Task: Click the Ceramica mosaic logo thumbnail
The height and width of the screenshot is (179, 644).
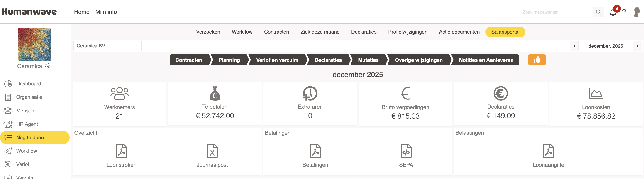Action: 34,44
